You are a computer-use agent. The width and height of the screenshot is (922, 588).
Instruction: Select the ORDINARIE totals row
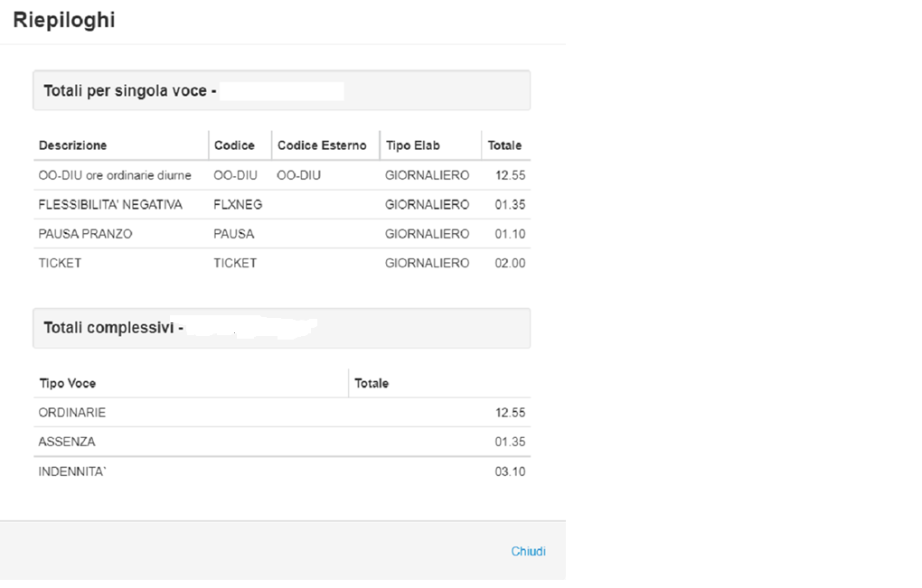(x=72, y=413)
